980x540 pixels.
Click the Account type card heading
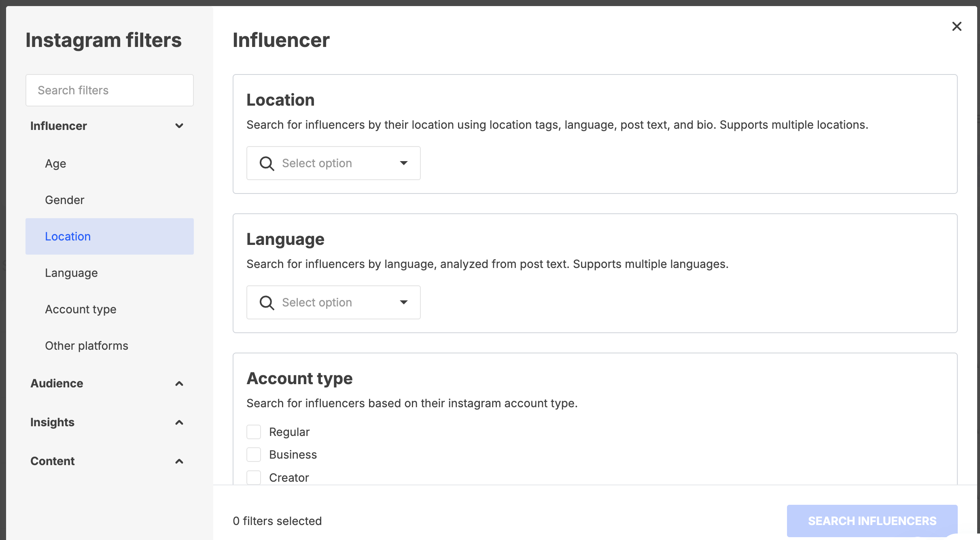(299, 378)
